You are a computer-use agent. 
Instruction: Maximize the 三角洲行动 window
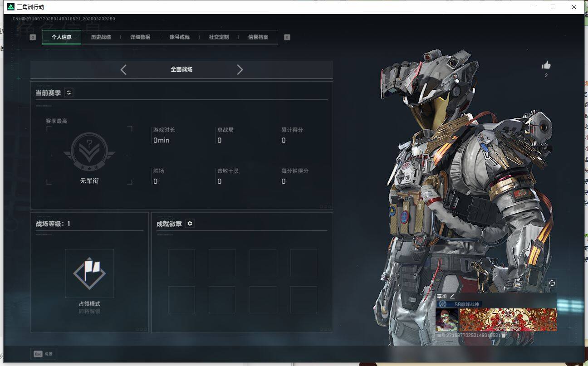553,7
